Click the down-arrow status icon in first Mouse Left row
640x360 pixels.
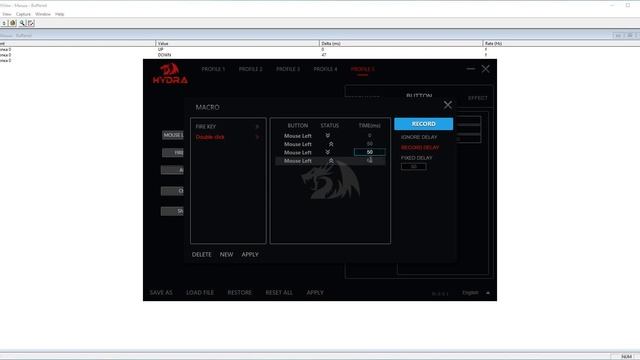tap(328, 136)
